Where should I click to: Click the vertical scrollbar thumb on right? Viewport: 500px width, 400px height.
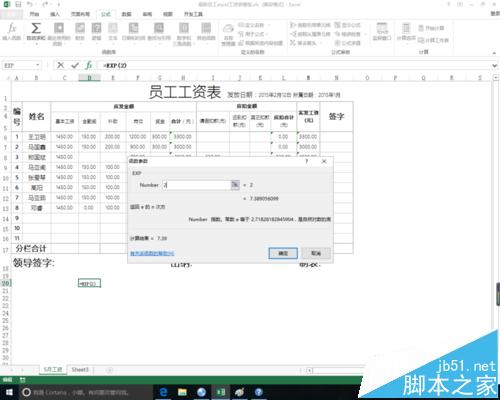point(498,294)
